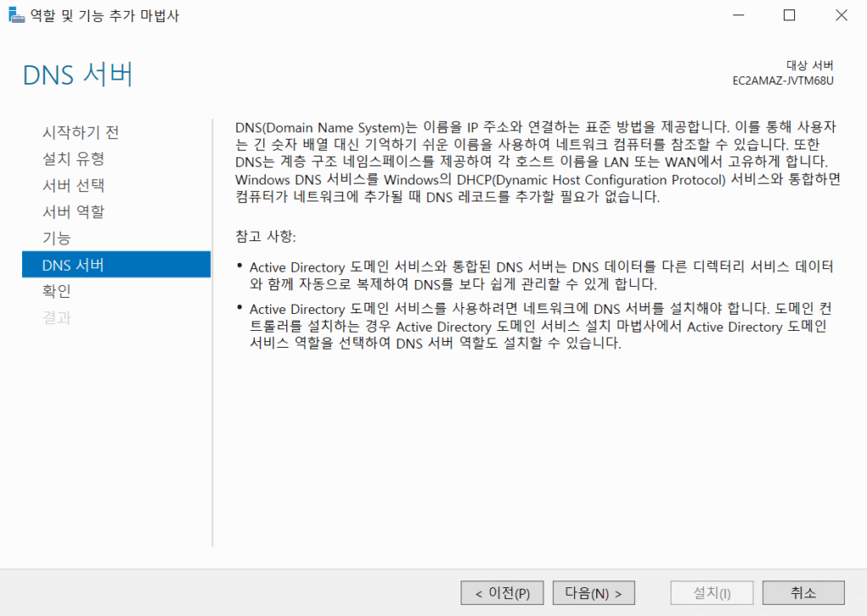867x616 pixels.
Task: Maximize the wizard window
Action: point(789,15)
